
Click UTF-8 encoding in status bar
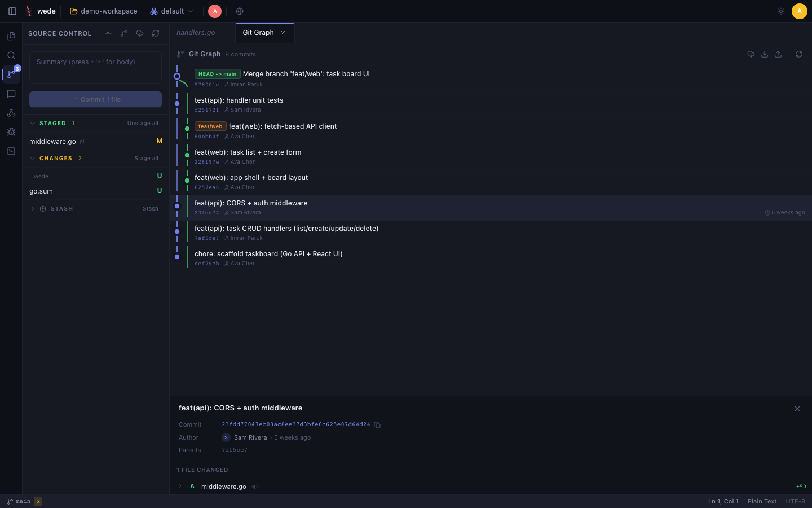point(795,501)
